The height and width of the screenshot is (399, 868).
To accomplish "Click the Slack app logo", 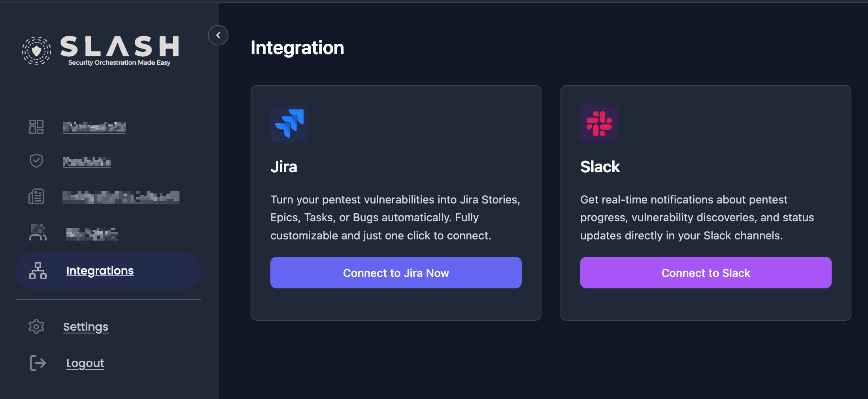I will [x=599, y=124].
